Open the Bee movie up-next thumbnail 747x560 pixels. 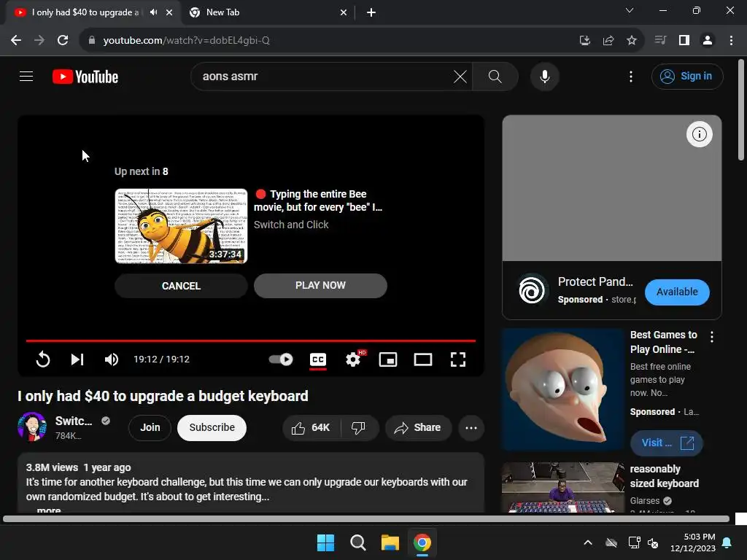(x=181, y=226)
